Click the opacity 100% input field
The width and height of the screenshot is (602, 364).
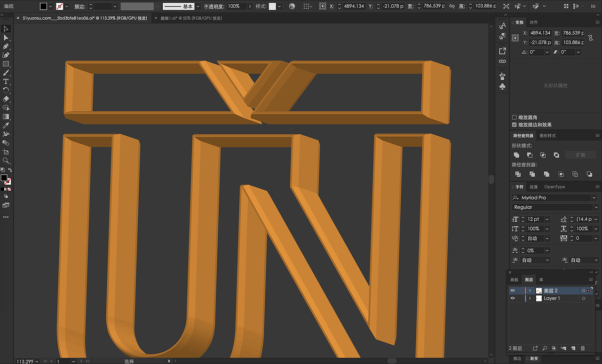pos(236,7)
